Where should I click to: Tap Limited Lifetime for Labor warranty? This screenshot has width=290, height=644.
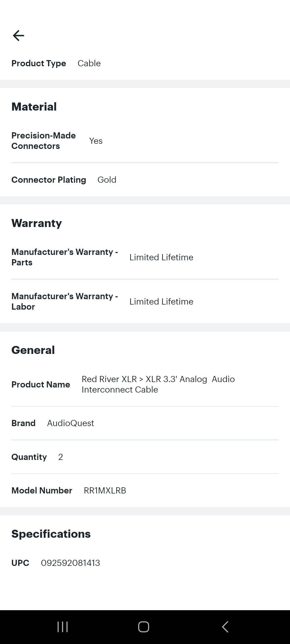coord(161,302)
